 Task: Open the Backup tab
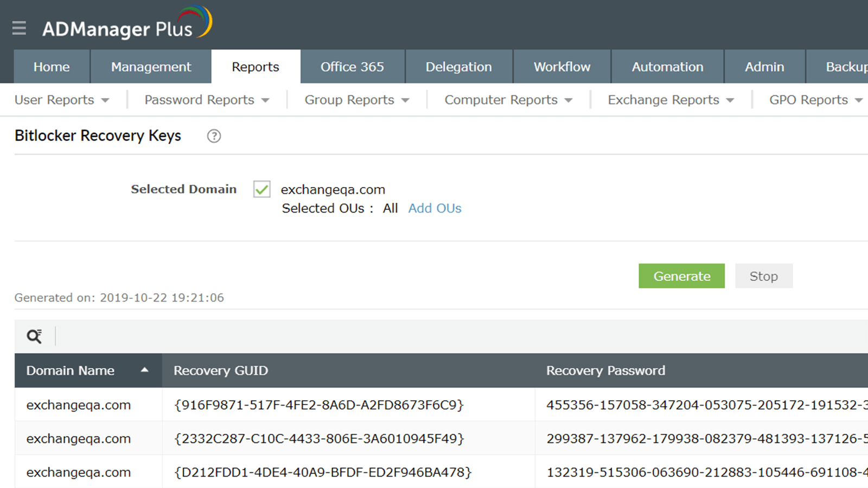[x=837, y=67]
